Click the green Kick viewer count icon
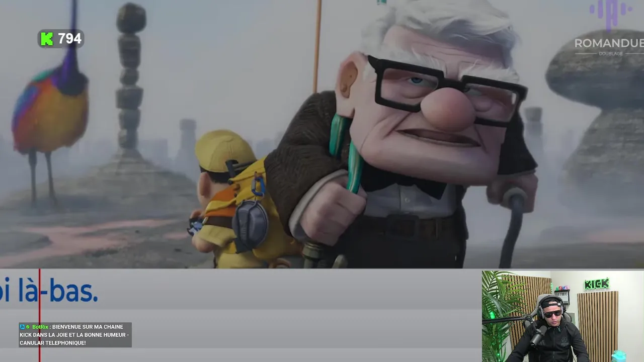Viewport: 644px width, 362px height. [47, 39]
